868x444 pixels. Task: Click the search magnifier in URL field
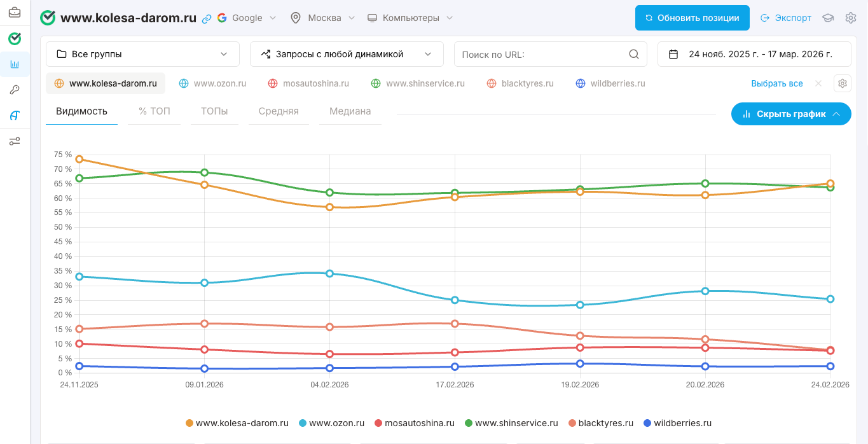(634, 54)
